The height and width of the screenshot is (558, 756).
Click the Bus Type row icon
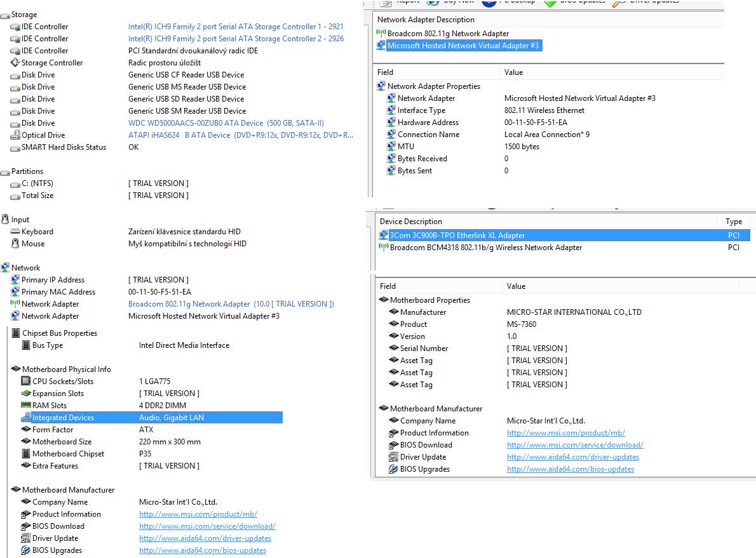tap(26, 345)
